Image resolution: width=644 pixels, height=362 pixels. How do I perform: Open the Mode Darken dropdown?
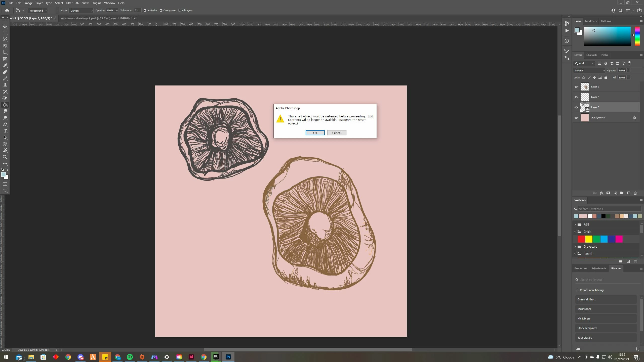pos(81,11)
